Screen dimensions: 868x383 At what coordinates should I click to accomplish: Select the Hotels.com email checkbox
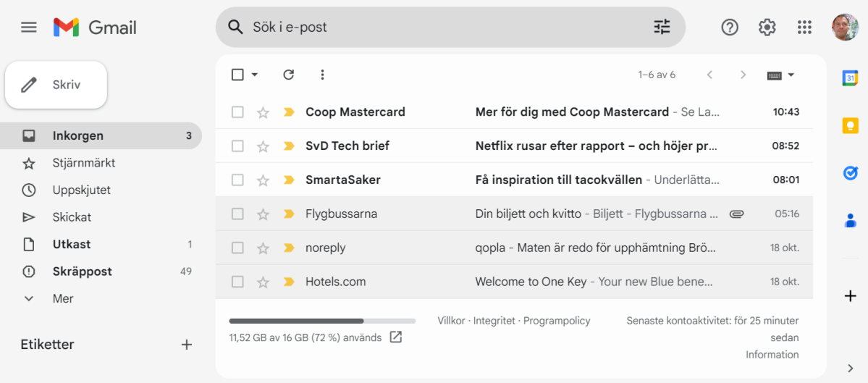[x=237, y=282]
